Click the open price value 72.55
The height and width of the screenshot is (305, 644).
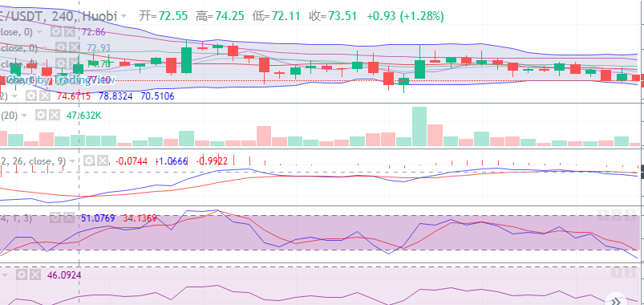173,16
